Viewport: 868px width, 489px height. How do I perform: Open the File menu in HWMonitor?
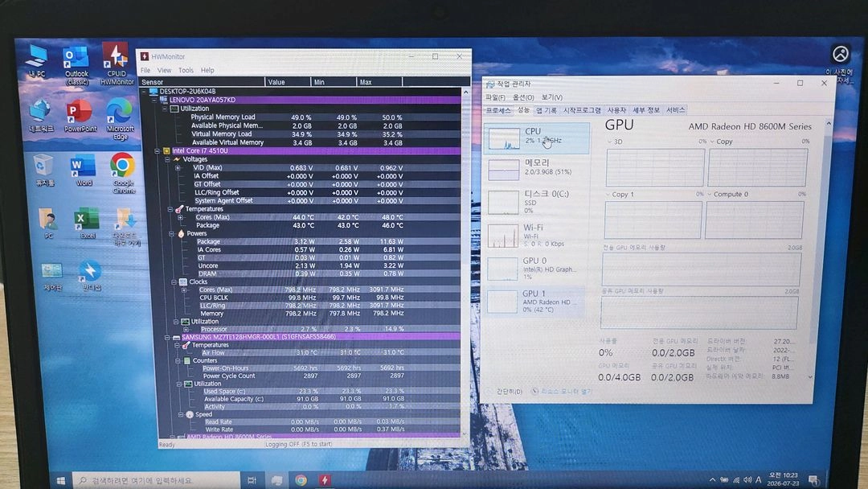pyautogui.click(x=145, y=70)
